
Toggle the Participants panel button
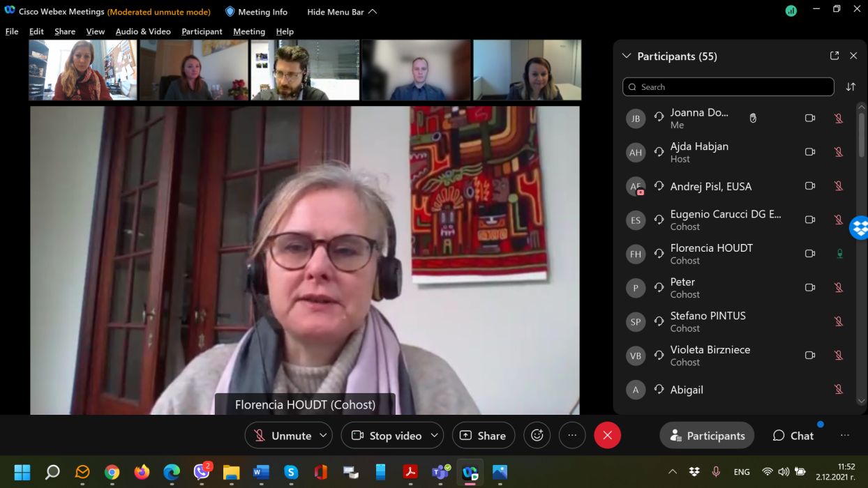[x=707, y=435]
